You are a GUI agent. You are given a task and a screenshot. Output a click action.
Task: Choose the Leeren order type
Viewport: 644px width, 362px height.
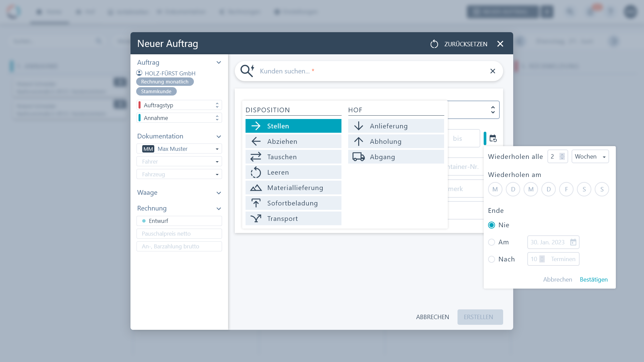(293, 172)
